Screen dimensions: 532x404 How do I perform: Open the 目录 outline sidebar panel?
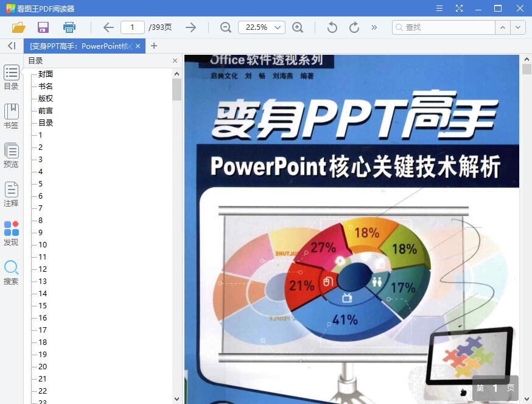(x=11, y=77)
